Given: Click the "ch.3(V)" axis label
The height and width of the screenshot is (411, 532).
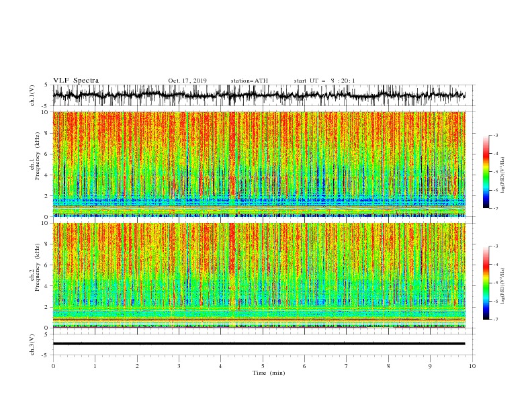Looking at the screenshot, I should tap(32, 345).
